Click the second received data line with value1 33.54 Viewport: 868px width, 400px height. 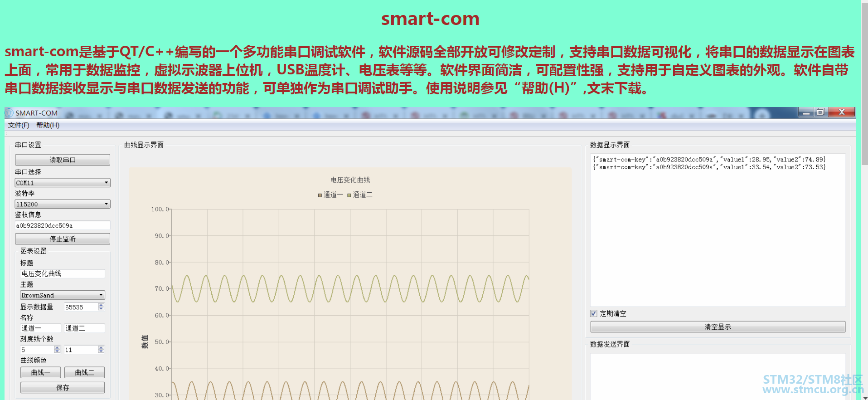pos(709,167)
